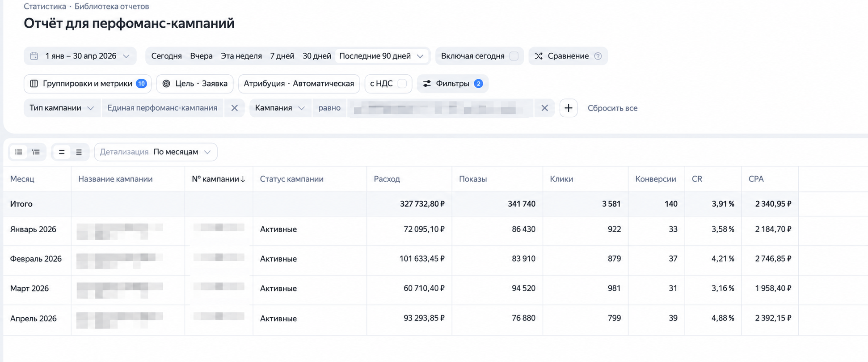The width and height of the screenshot is (868, 362).
Task: Remove the Кампания filter with X
Action: pyautogui.click(x=544, y=108)
